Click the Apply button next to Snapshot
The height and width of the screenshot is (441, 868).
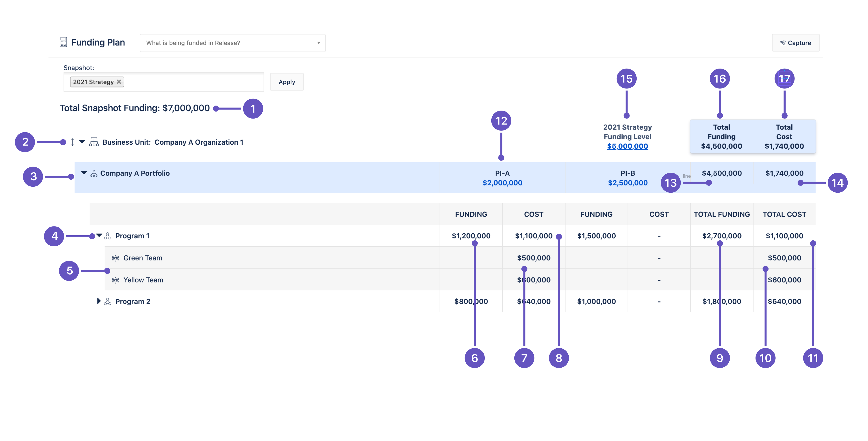pyautogui.click(x=286, y=81)
